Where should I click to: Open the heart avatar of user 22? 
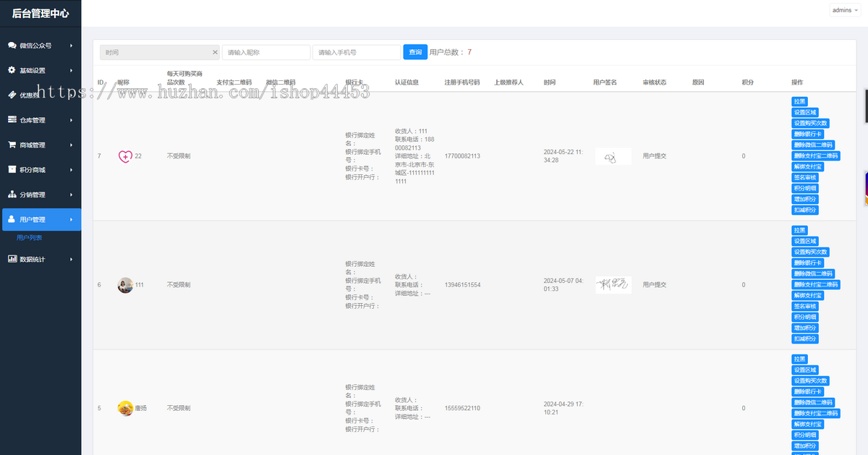(x=125, y=156)
